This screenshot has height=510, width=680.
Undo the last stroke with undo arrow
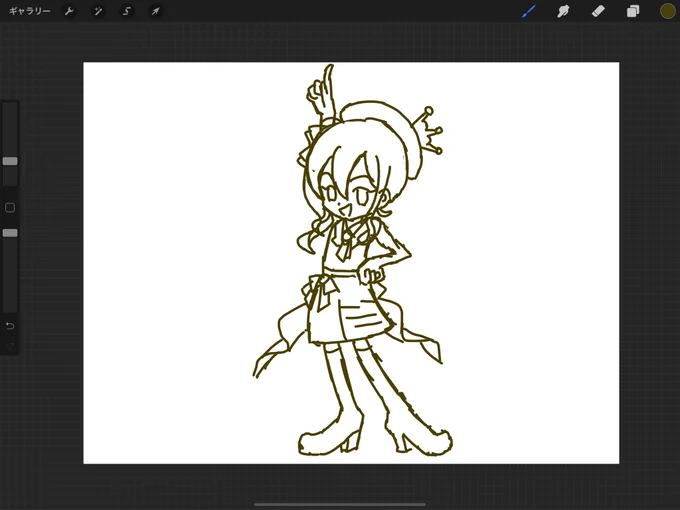(x=10, y=326)
